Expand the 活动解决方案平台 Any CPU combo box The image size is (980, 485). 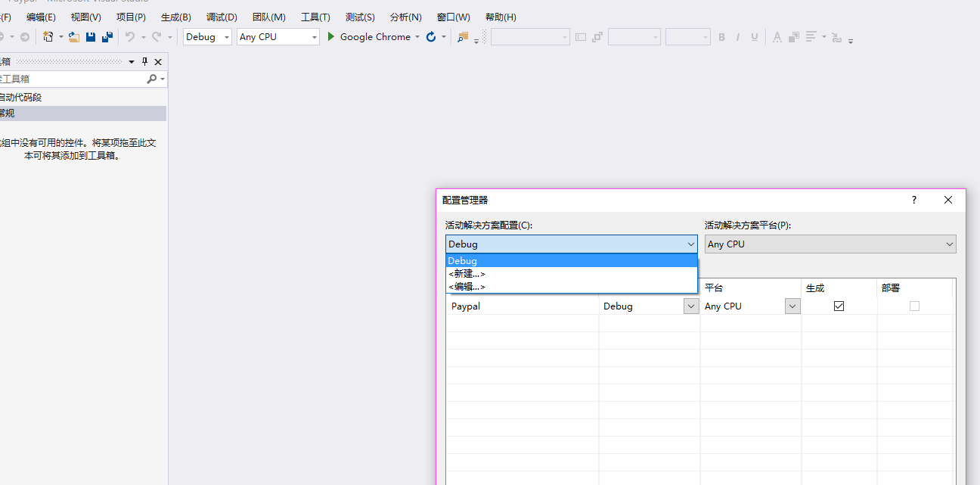pos(830,244)
